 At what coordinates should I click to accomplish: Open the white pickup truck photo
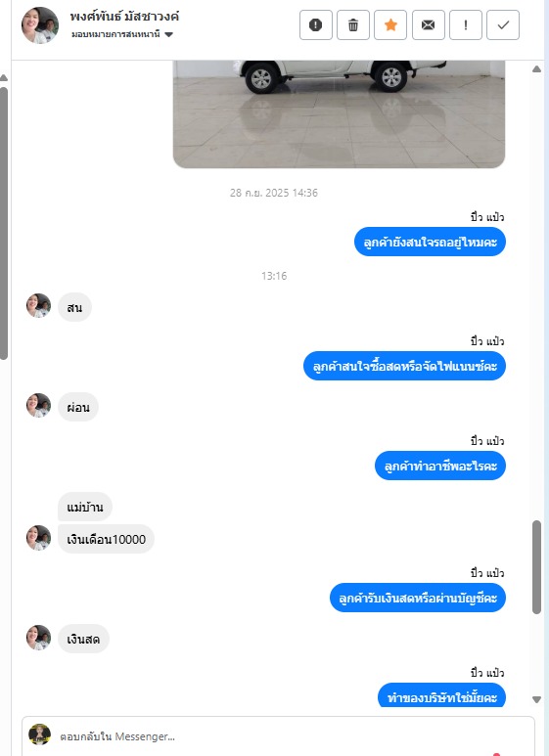pos(339,114)
